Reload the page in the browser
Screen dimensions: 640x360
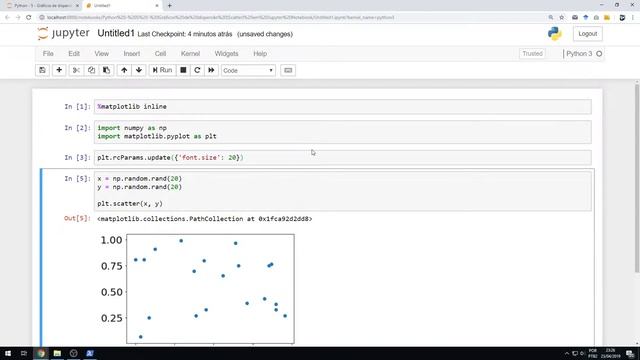[29, 18]
